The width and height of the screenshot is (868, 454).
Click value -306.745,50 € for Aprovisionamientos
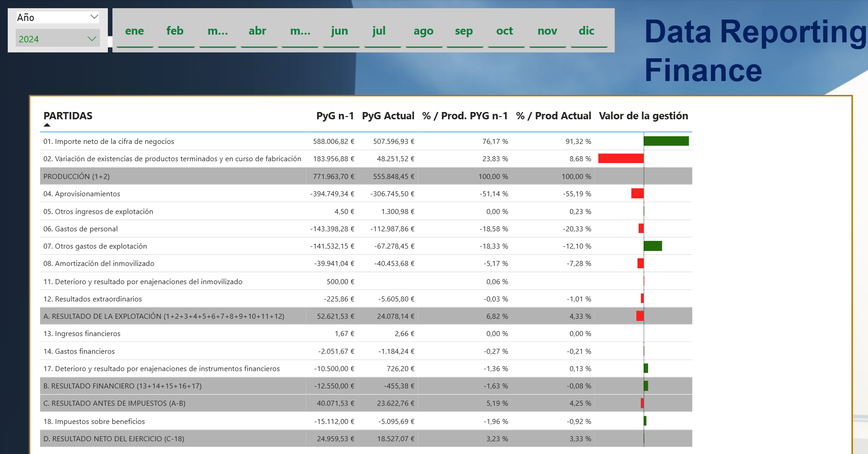pyautogui.click(x=392, y=194)
